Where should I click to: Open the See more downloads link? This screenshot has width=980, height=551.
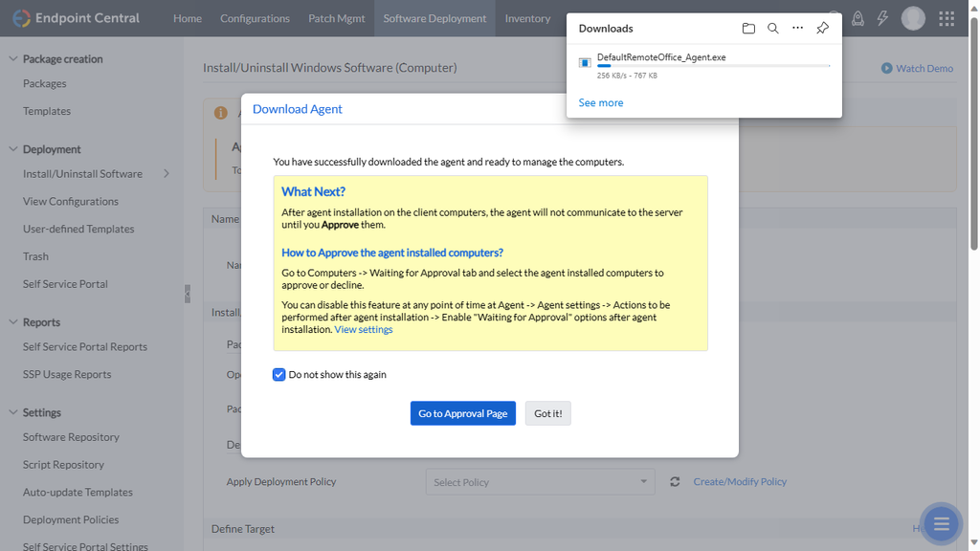click(600, 102)
